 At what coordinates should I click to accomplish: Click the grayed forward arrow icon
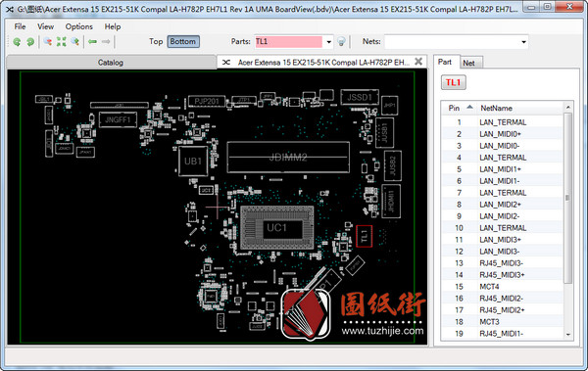(106, 41)
